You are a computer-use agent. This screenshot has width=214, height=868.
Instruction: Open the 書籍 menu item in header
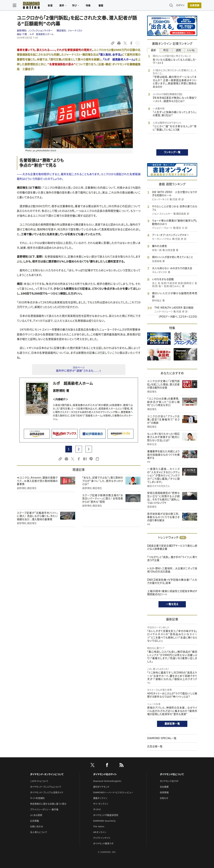click(101, 5)
